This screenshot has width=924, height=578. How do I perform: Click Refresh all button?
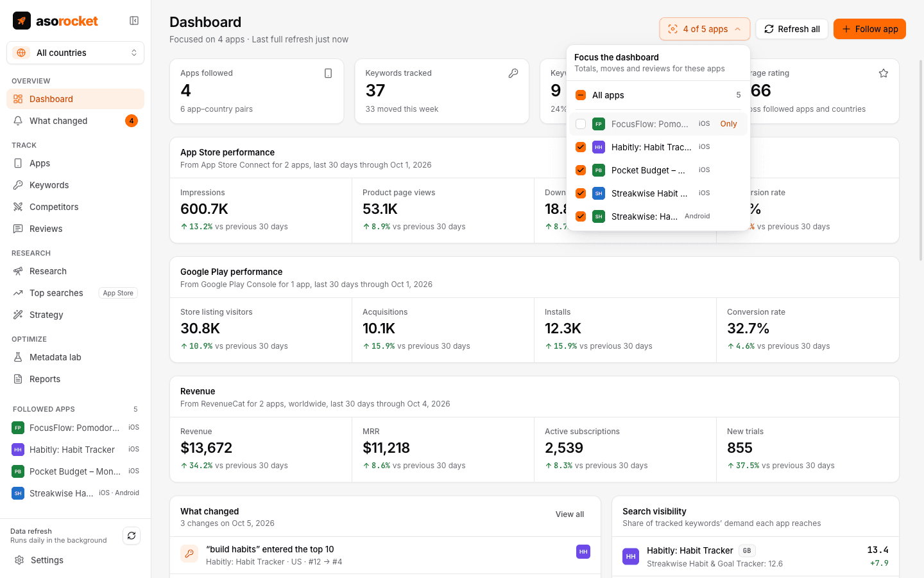(x=792, y=29)
